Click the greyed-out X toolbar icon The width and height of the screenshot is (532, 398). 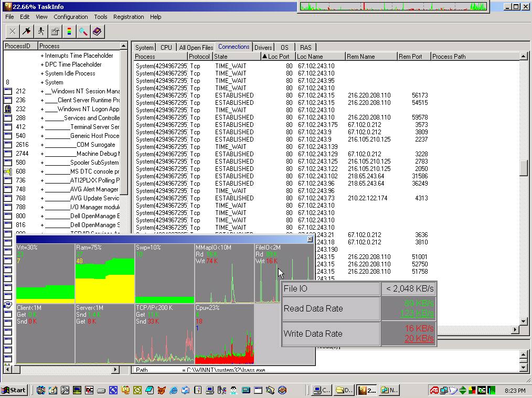pos(13,31)
